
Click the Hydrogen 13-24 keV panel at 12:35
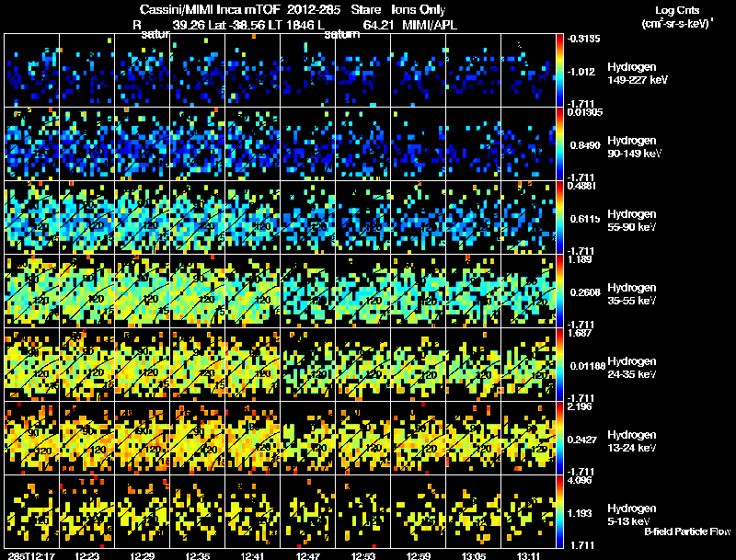tap(197, 439)
